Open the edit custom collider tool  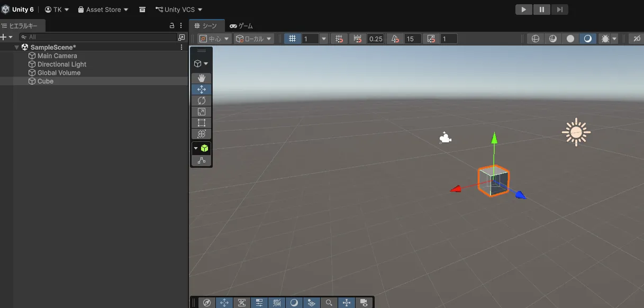coord(201,160)
